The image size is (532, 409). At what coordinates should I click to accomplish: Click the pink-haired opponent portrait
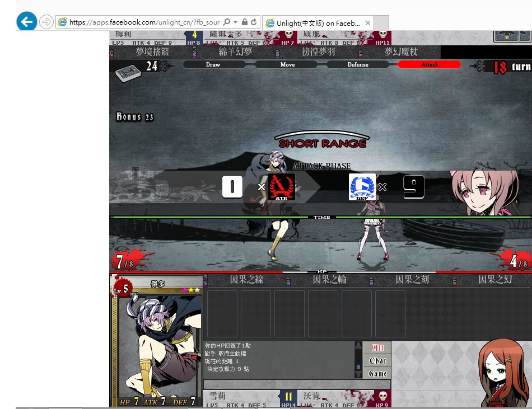click(485, 192)
